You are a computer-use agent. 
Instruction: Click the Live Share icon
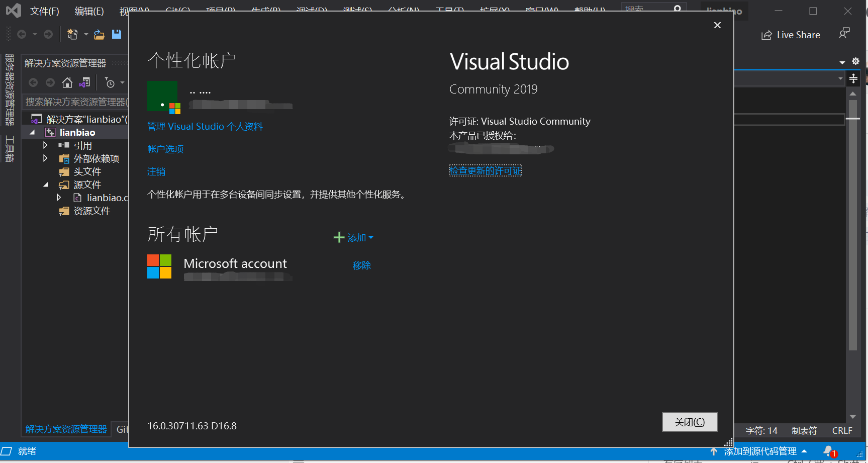pyautogui.click(x=766, y=35)
